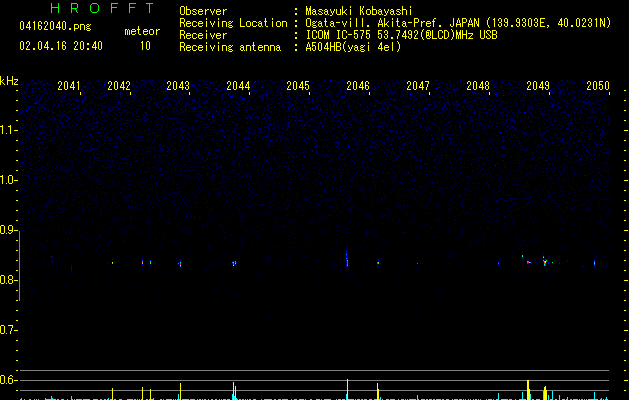629x400 pixels.
Task: Select the Ogata-vill. Akita-Pref. JAPAN location text
Action: [458, 23]
